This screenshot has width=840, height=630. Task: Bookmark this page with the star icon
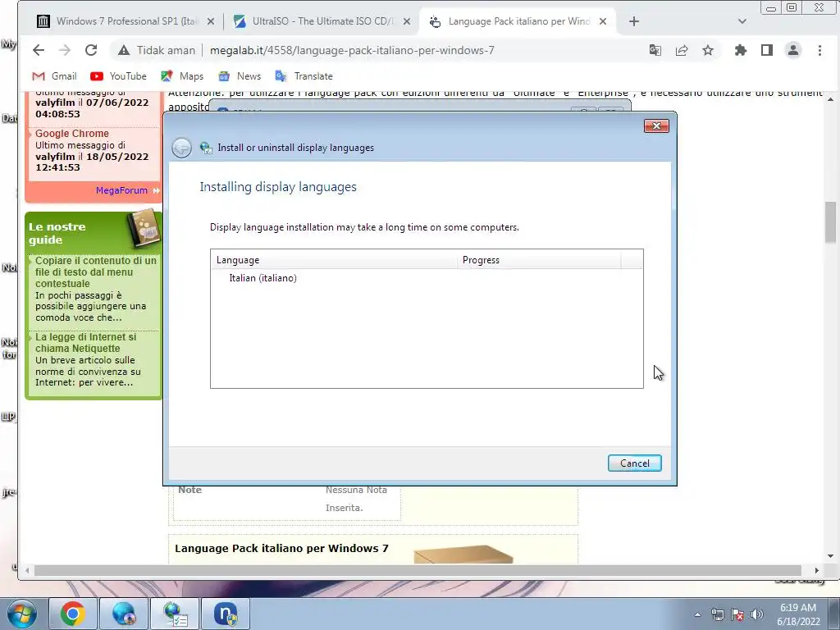point(708,50)
